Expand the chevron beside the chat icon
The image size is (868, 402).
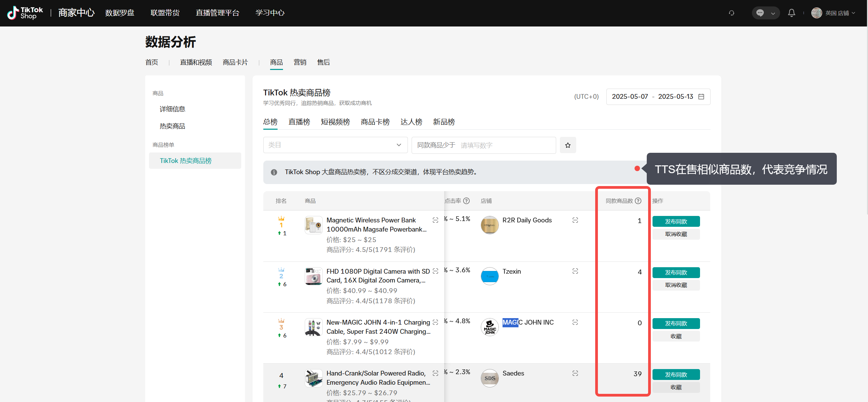pos(773,13)
